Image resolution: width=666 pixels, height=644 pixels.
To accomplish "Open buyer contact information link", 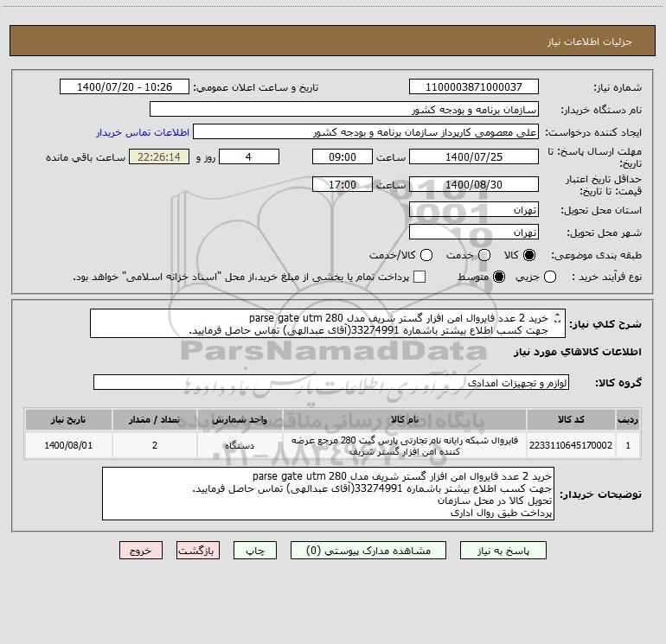I will [x=143, y=132].
